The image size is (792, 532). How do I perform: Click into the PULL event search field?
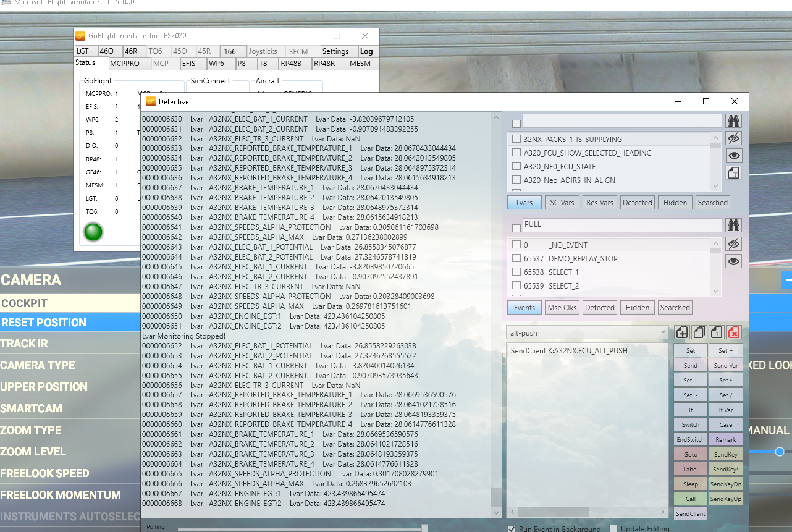pos(621,225)
